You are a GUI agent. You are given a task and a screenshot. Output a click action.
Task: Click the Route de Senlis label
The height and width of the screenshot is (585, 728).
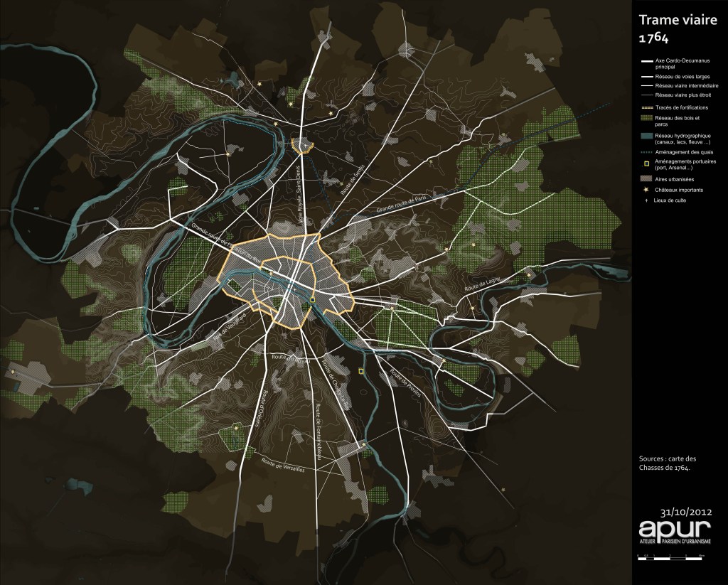point(348,187)
